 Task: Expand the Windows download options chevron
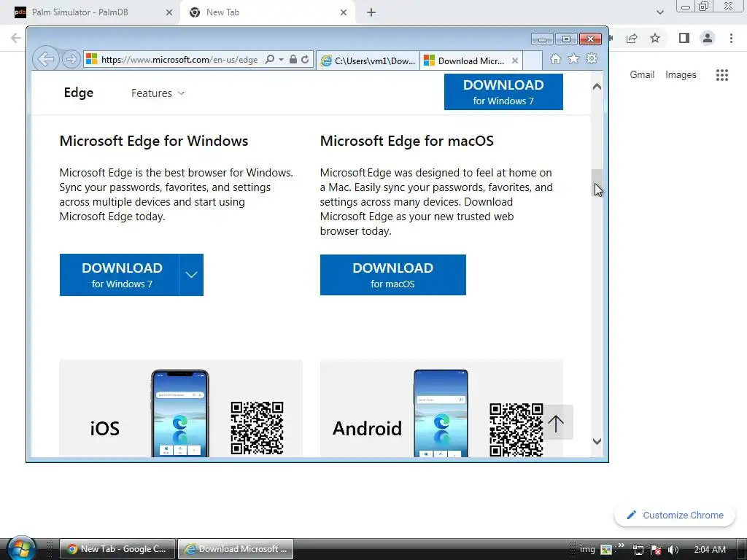(x=192, y=275)
